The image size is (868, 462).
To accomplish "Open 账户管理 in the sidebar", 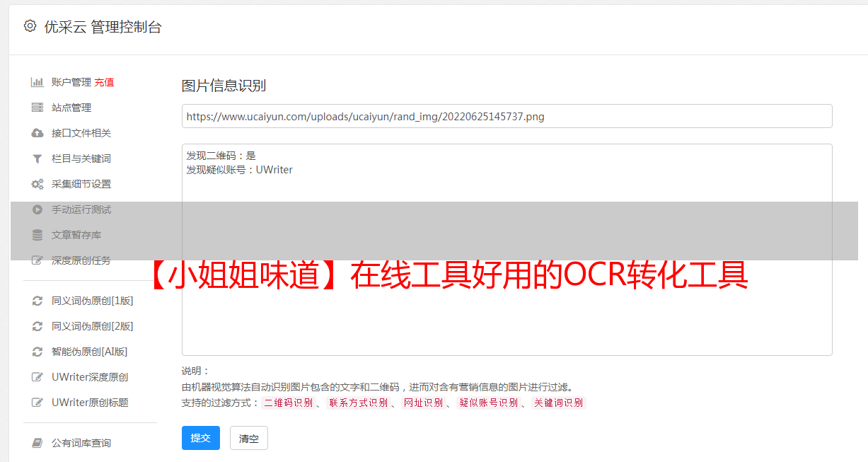I will [71, 82].
